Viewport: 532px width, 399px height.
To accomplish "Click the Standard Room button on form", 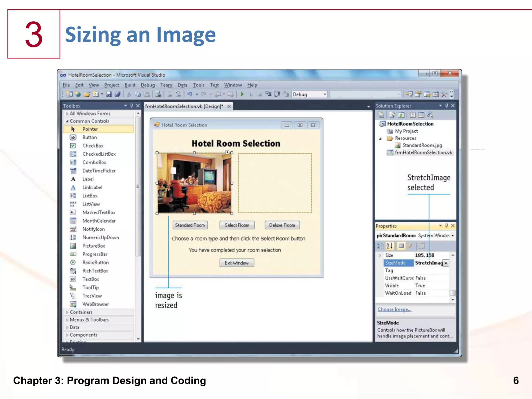I will (190, 225).
